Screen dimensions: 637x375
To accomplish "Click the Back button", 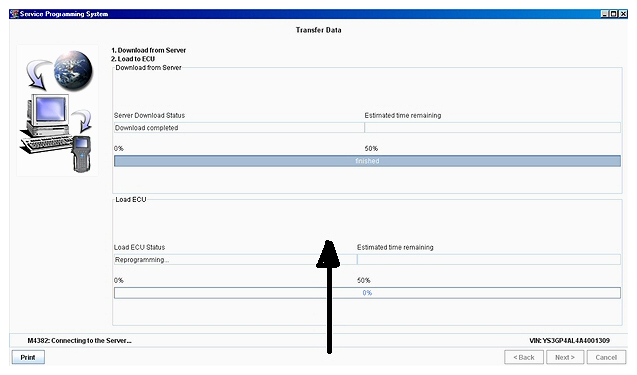I will [x=524, y=358].
